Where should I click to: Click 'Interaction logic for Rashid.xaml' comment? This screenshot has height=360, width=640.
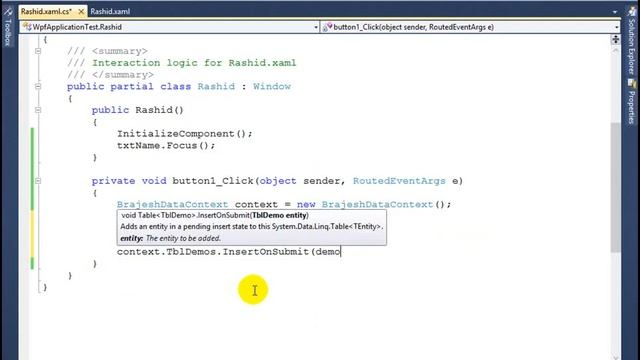pyautogui.click(x=194, y=63)
